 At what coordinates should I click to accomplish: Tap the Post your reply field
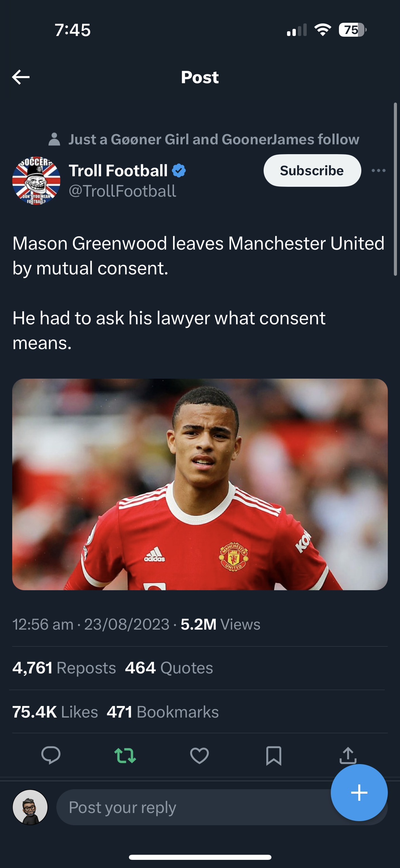(x=193, y=807)
